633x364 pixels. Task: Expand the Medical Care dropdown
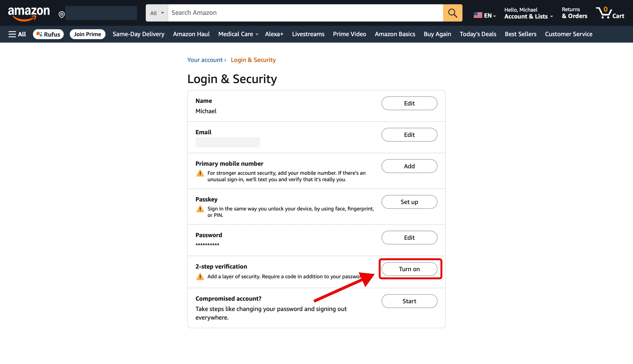tap(238, 34)
